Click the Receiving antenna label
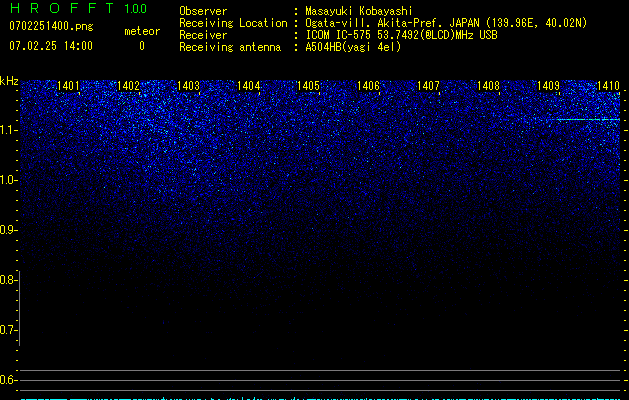629x400 pixels. (230, 47)
